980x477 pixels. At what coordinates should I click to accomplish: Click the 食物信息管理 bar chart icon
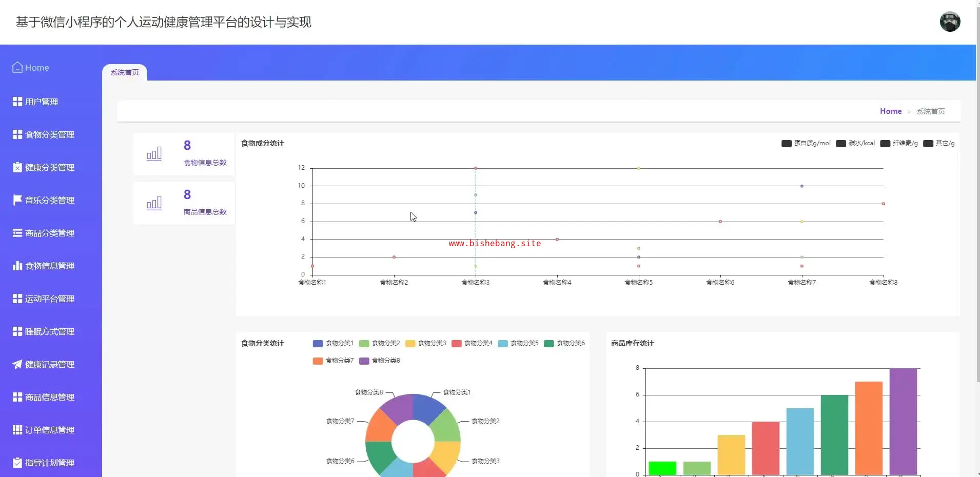(x=17, y=266)
